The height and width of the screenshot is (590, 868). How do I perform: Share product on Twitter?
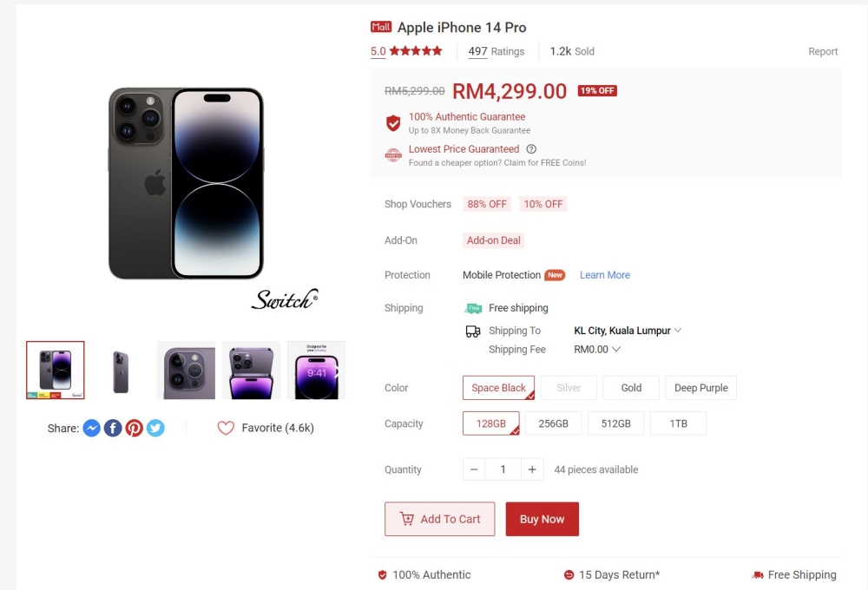pos(155,428)
